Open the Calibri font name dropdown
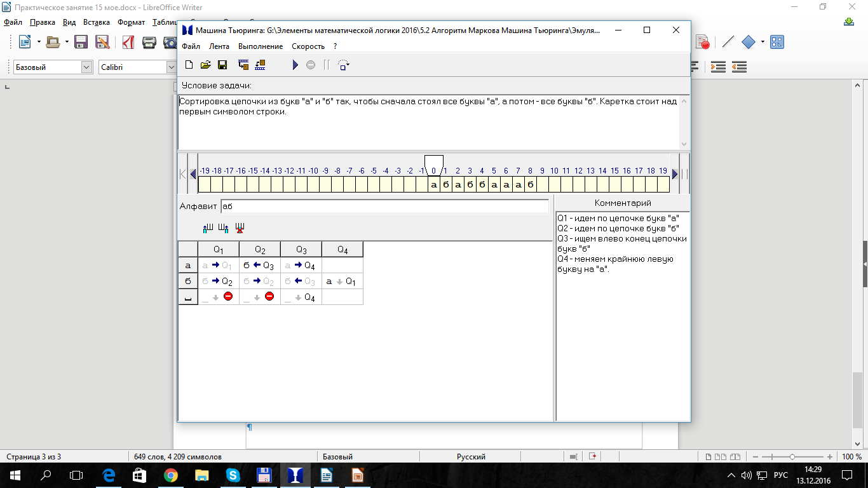The image size is (868, 488). pyautogui.click(x=172, y=67)
